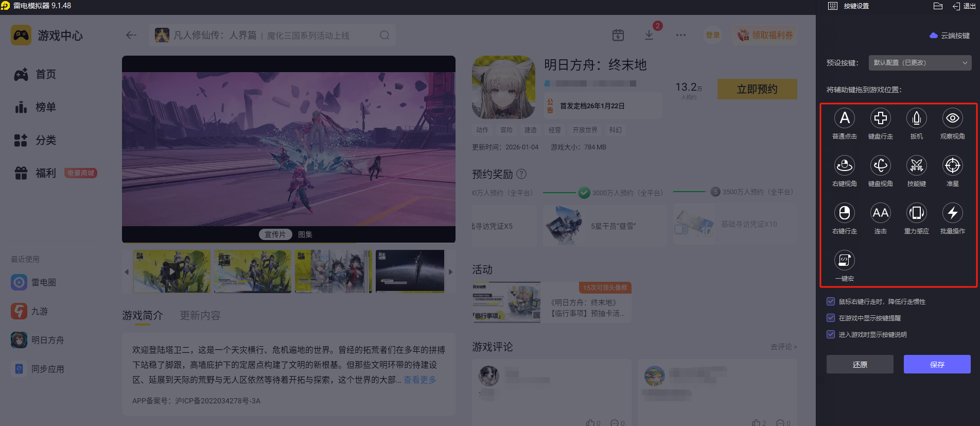This screenshot has height=426, width=980.
Task: Click the 开放世界 genre tag
Action: tap(585, 130)
